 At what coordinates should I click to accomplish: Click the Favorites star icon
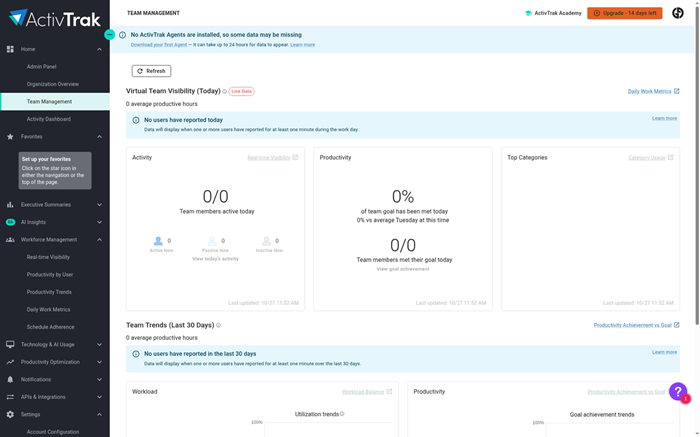(10, 137)
